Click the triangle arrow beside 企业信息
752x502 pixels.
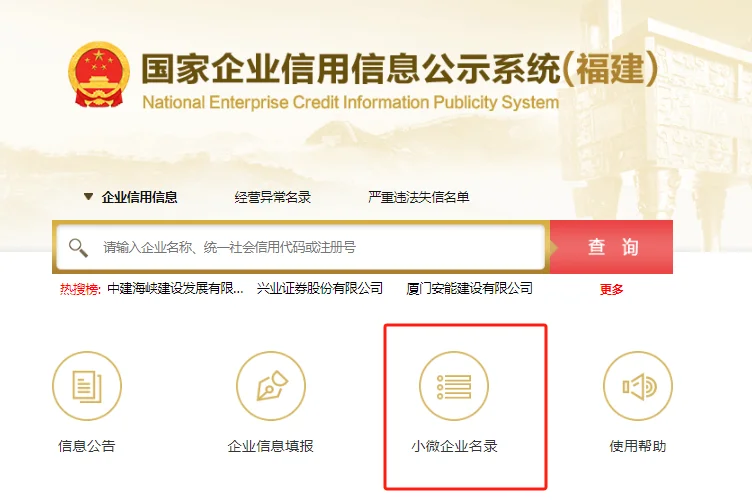(88, 197)
